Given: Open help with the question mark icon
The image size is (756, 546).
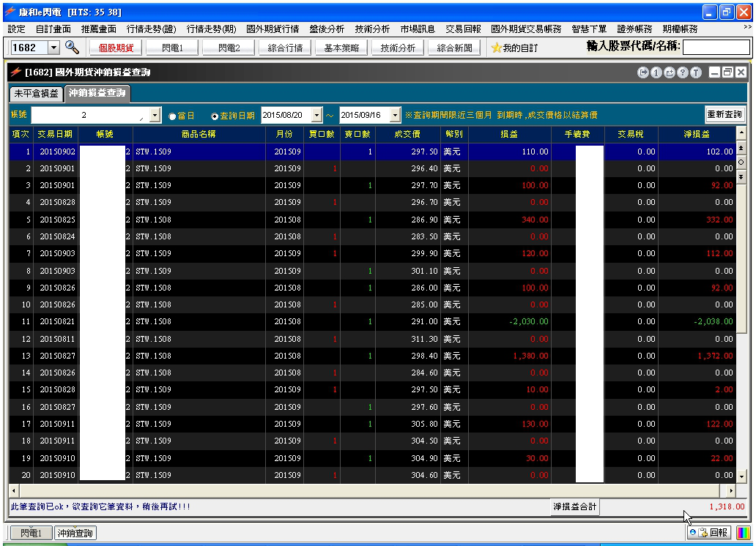Looking at the screenshot, I should [682, 72].
